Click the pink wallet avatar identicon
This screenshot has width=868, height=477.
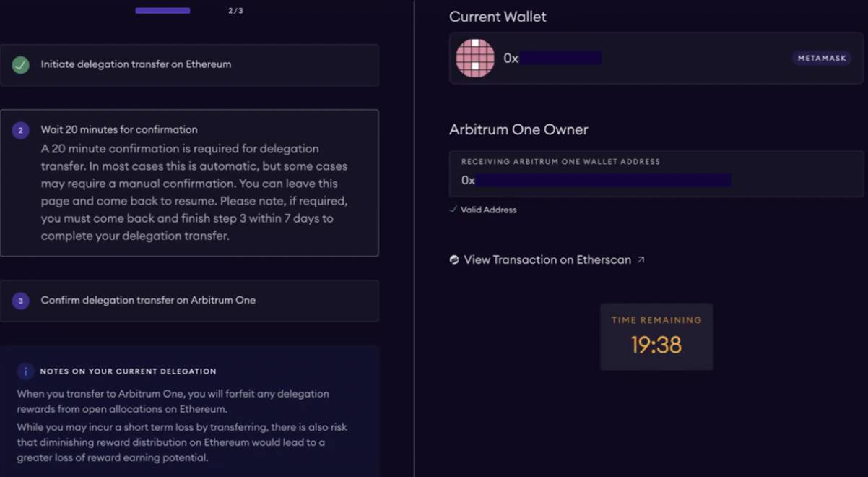pyautogui.click(x=475, y=59)
